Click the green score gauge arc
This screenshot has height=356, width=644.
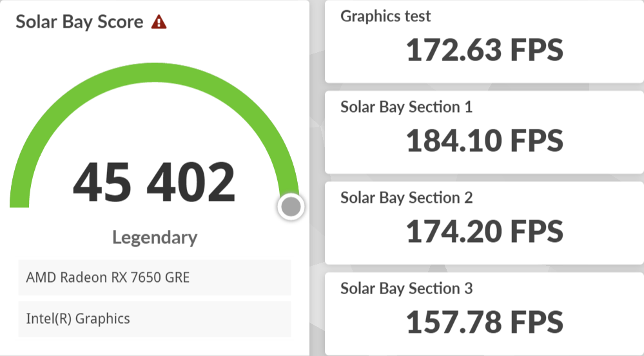click(155, 73)
